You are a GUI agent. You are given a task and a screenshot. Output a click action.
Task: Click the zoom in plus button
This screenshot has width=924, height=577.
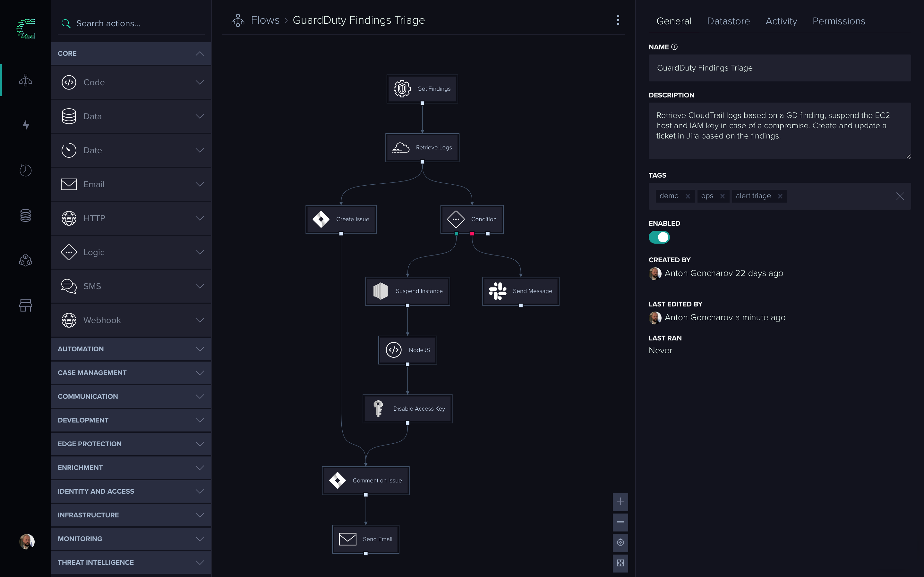click(x=620, y=501)
